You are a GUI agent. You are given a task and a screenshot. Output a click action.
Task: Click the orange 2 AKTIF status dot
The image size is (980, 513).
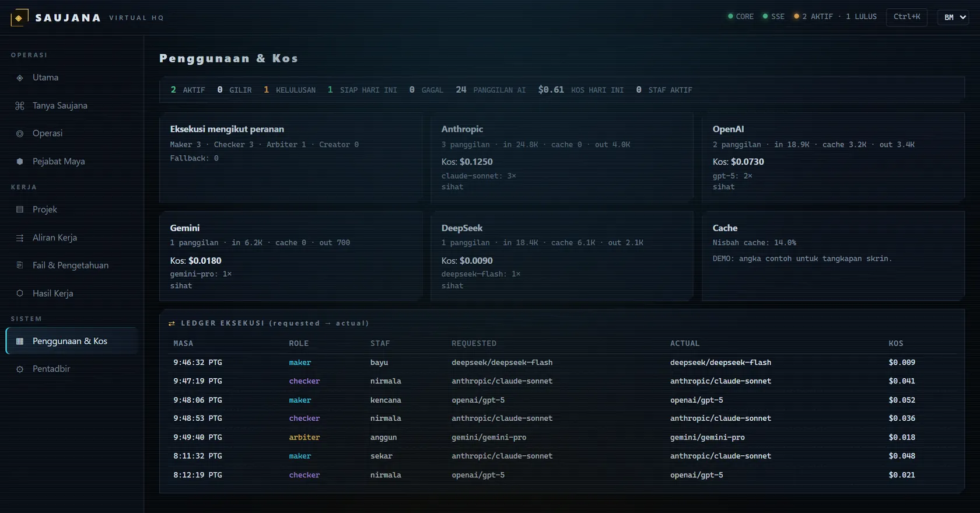796,16
